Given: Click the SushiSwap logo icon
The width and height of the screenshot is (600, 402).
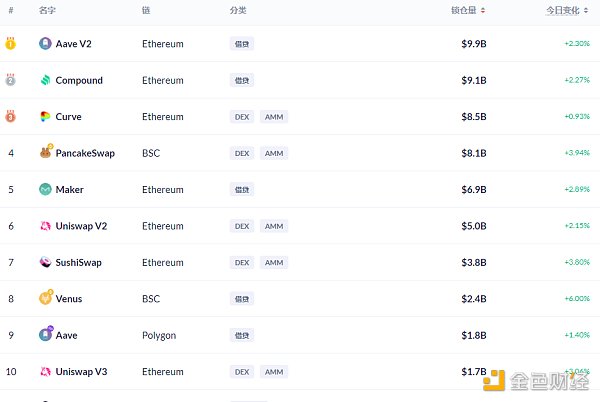Looking at the screenshot, I should click(45, 262).
